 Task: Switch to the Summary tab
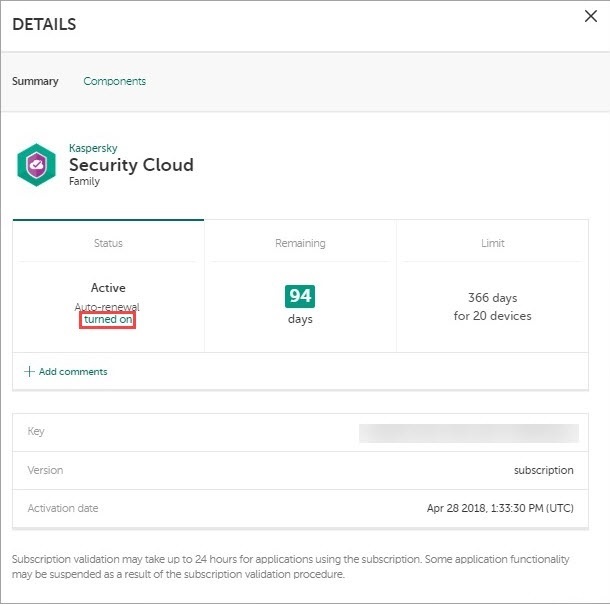(35, 81)
